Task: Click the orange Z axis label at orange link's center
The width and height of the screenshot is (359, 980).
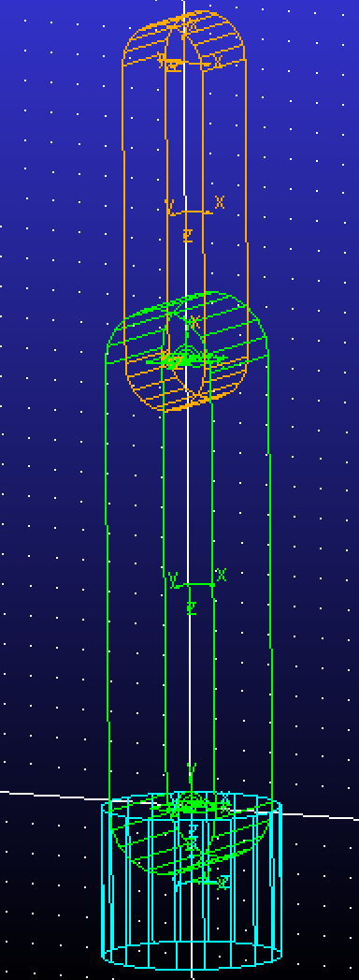Action: pyautogui.click(x=188, y=236)
